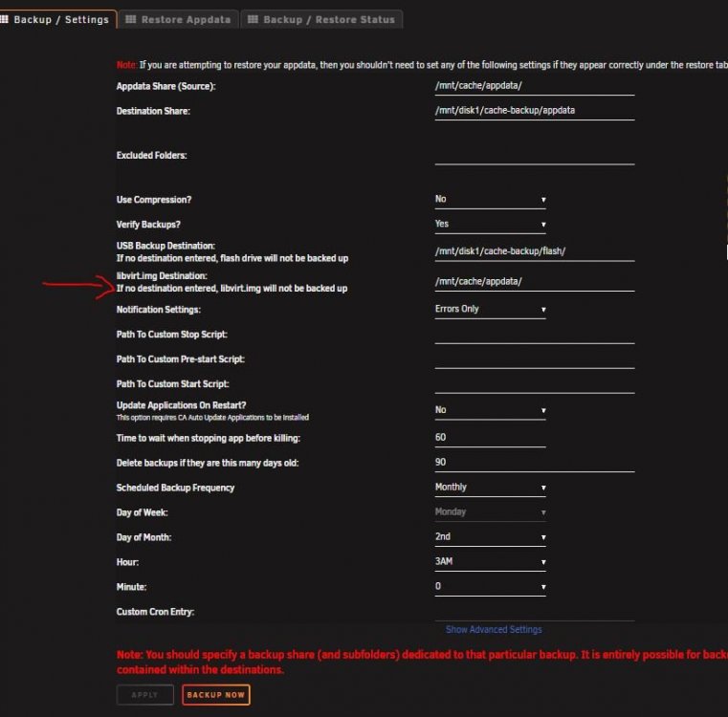This screenshot has height=717, width=728.
Task: Click the Custom Cron Entry field
Action: click(535, 612)
